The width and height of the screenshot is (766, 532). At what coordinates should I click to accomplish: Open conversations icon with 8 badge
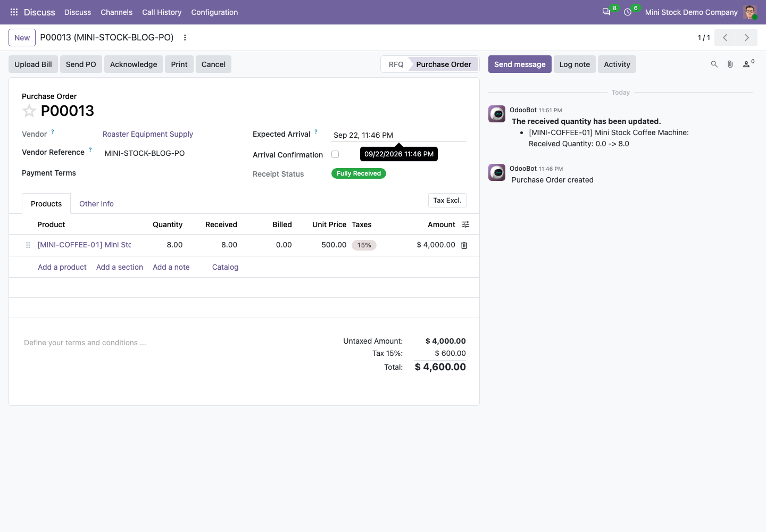606,12
